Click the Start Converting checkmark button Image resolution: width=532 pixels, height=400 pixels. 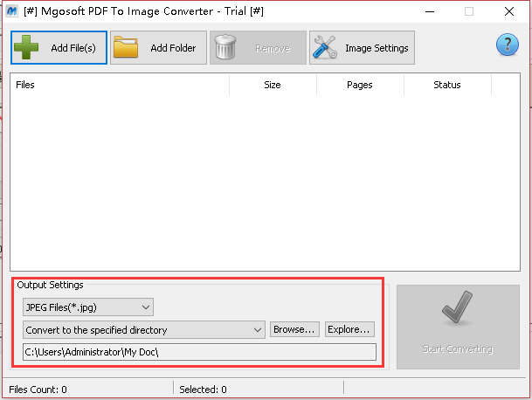tap(458, 327)
